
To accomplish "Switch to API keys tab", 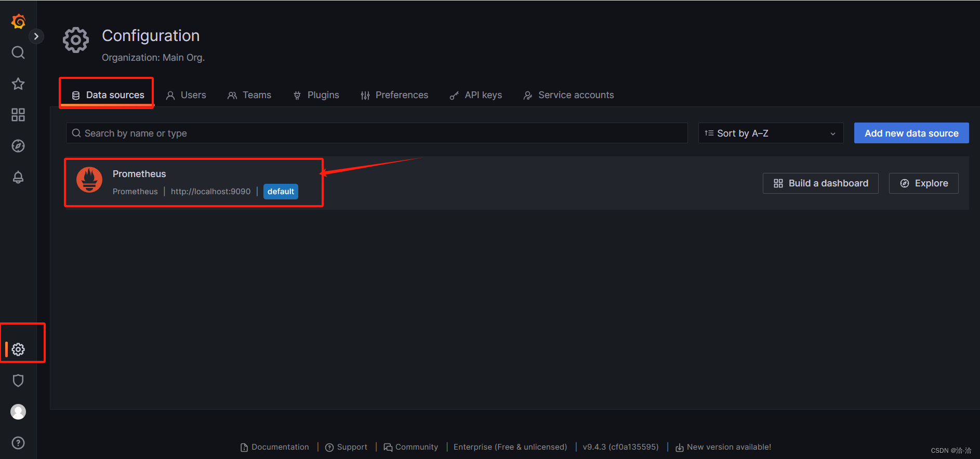I will (476, 95).
